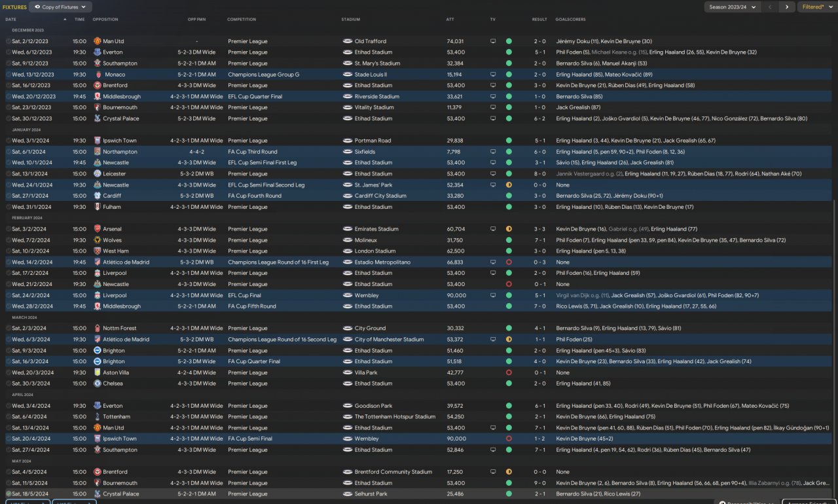Go to the previous season with the left arrow

770,7
